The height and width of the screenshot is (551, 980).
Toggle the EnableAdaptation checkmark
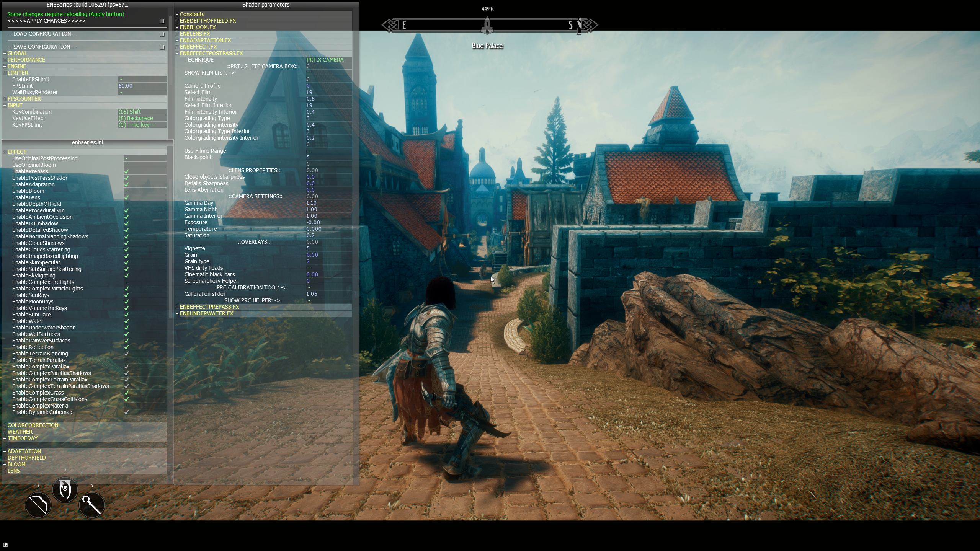click(127, 184)
